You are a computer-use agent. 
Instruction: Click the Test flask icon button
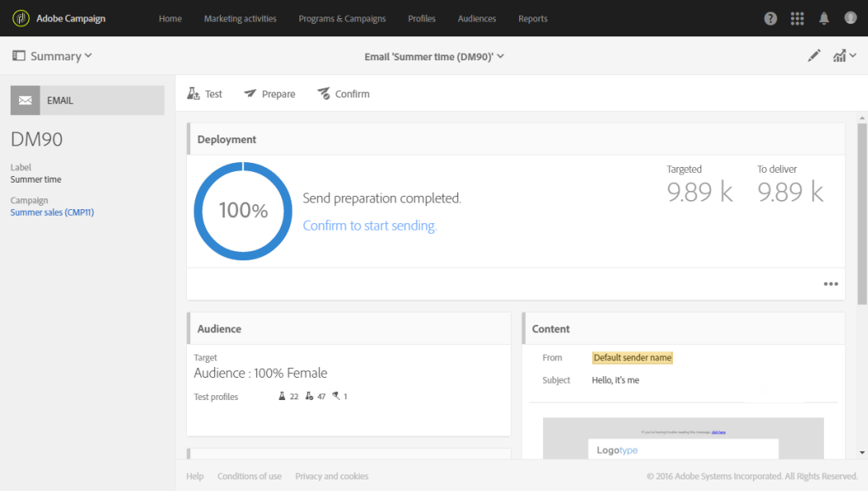(x=205, y=94)
